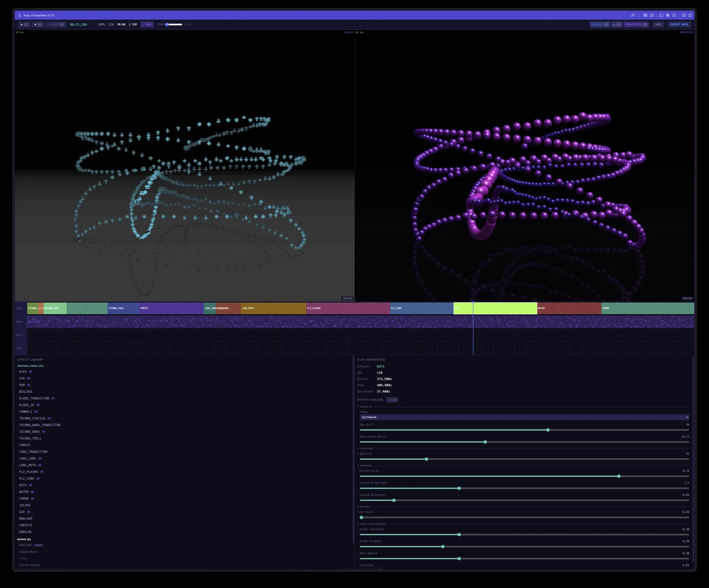Select LENS_LENS in effect library
This screenshot has width=709, height=588.
pyautogui.click(x=27, y=459)
